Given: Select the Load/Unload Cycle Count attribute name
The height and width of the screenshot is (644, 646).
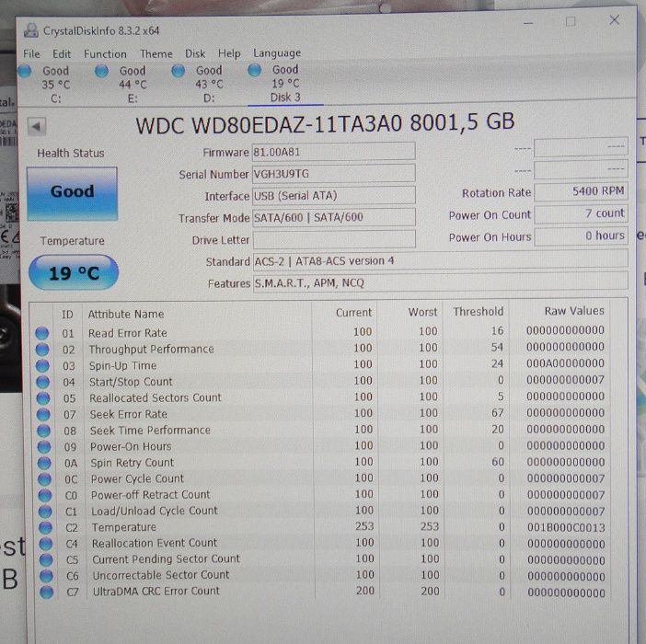Looking at the screenshot, I should (x=155, y=511).
